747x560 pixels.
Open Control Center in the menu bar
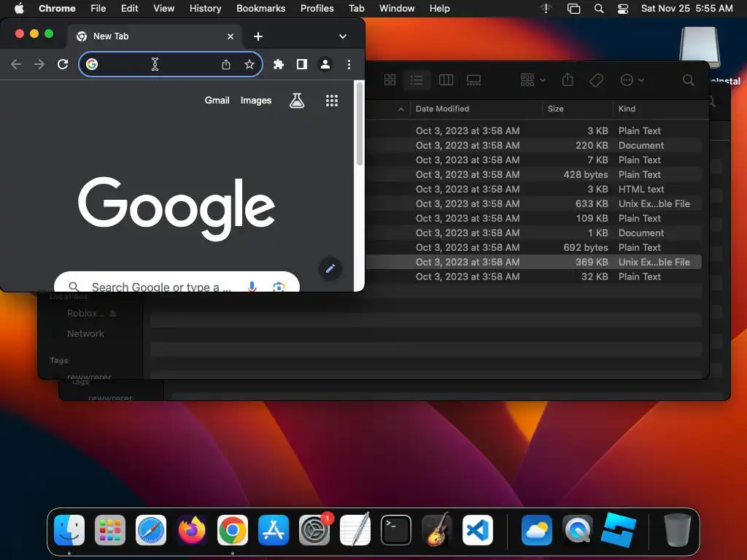(623, 9)
